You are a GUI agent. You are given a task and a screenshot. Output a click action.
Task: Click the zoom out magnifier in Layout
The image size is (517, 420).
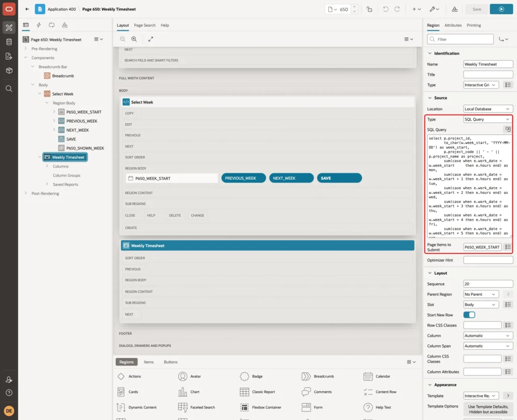click(x=122, y=39)
